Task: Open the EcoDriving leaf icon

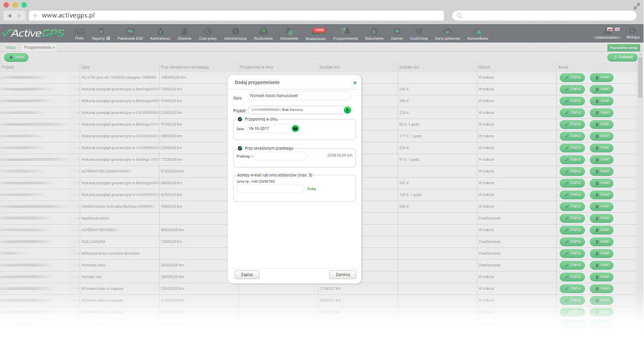Action: coord(419,32)
